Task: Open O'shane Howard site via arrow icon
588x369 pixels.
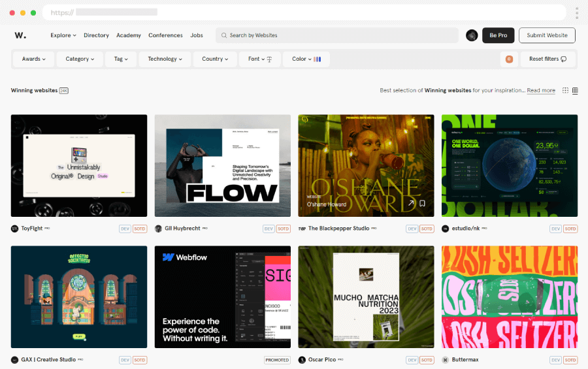Action: 411,204
